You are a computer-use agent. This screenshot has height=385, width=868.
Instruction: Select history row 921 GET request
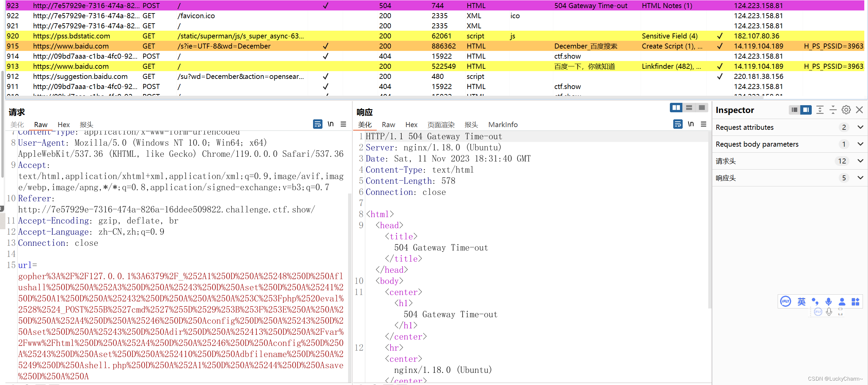[x=435, y=26]
